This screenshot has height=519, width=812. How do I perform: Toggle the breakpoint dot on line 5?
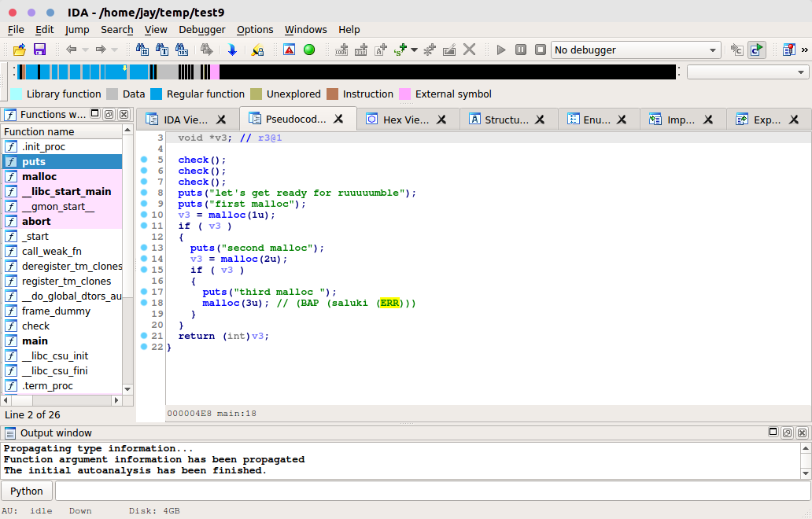144,160
